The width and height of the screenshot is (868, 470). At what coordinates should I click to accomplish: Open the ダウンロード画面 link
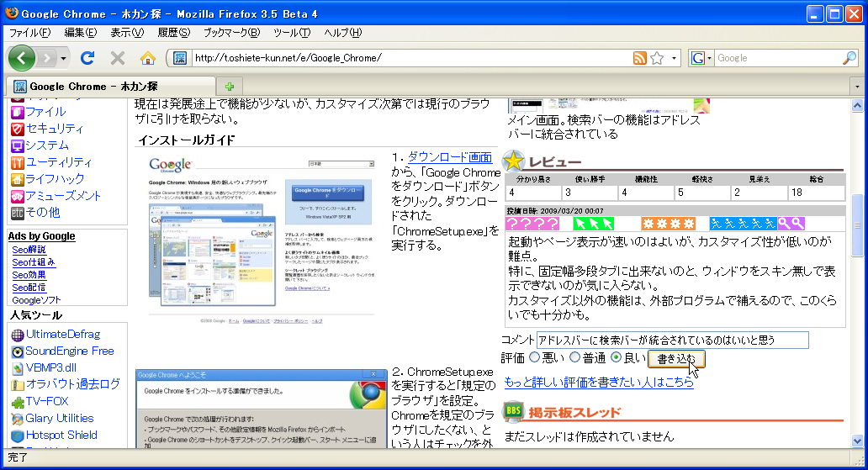click(449, 157)
